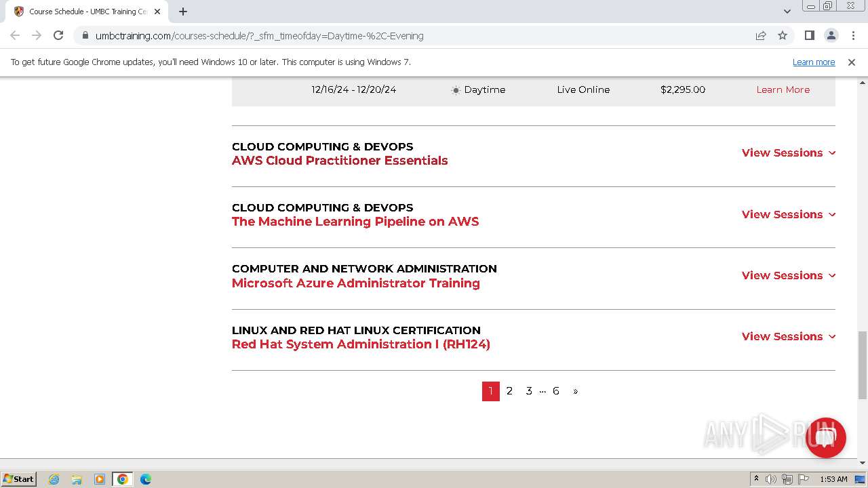The height and width of the screenshot is (488, 868).
Task: Open the tab search dropdown
Action: [x=787, y=12]
